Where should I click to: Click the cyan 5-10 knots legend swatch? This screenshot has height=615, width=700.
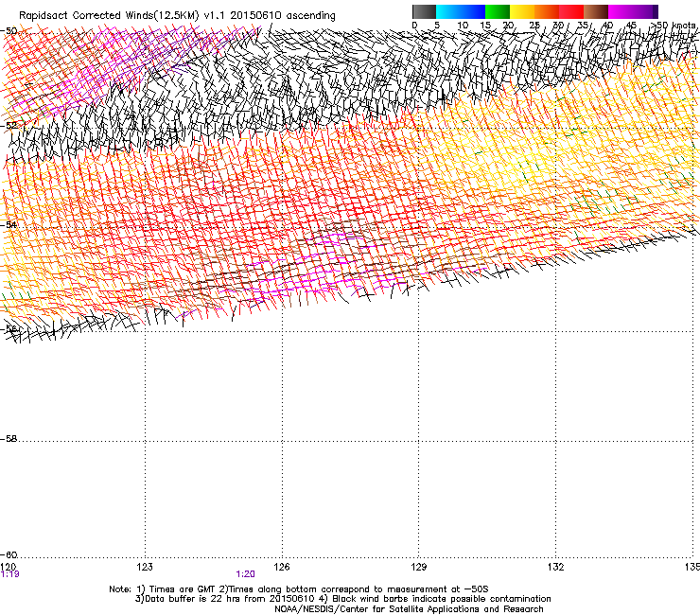448,11
